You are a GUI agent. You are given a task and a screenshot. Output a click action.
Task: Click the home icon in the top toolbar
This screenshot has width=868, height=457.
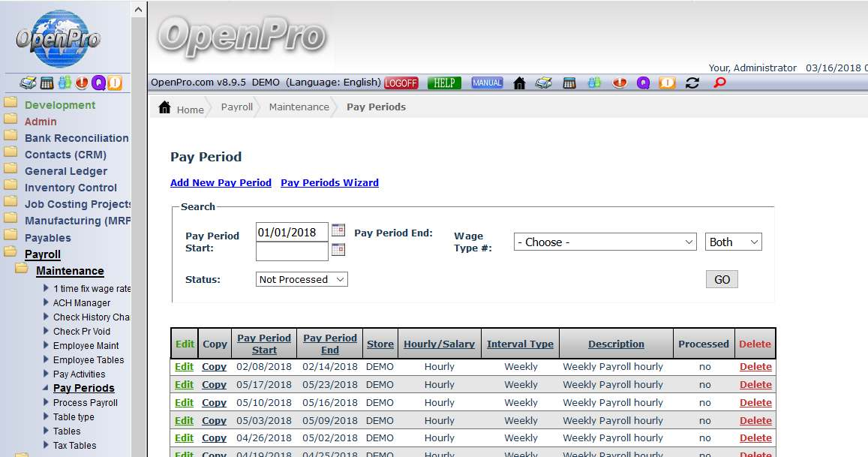pyautogui.click(x=519, y=83)
